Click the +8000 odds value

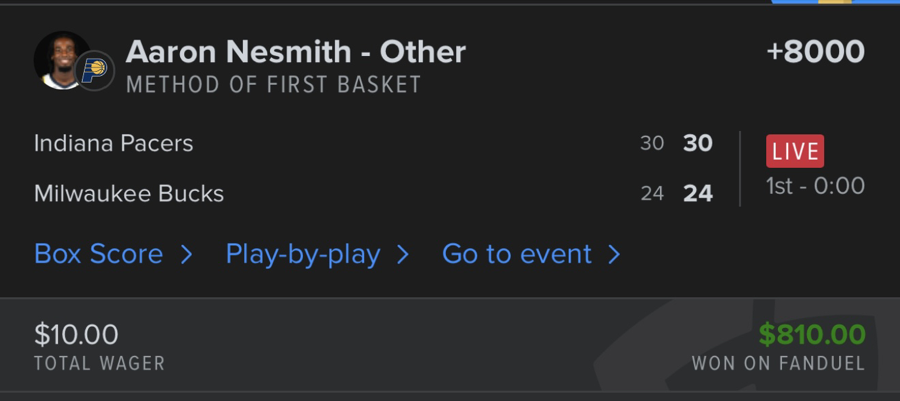[815, 52]
